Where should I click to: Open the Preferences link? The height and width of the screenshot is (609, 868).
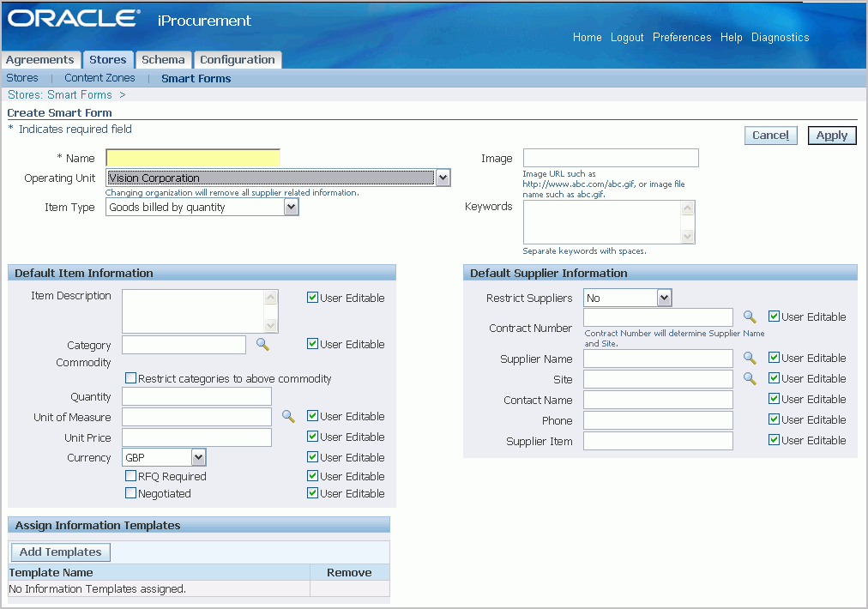(682, 37)
